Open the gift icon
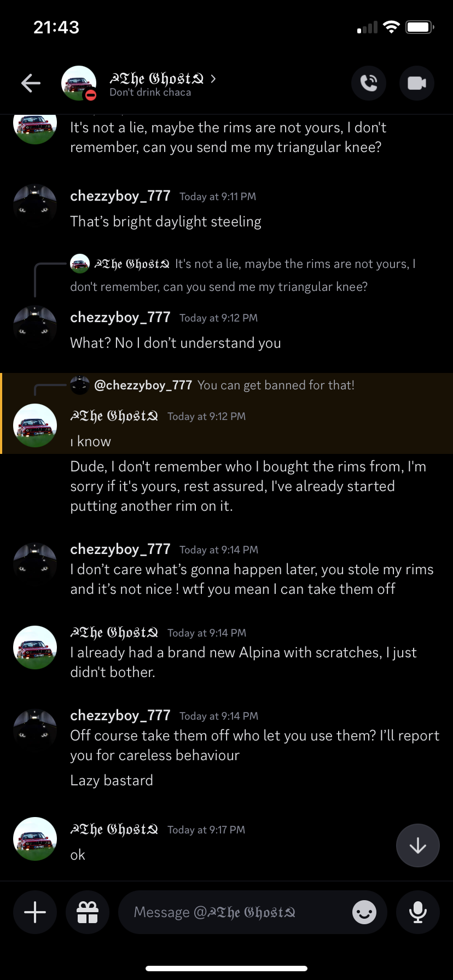This screenshot has height=980, width=453. [x=88, y=912]
